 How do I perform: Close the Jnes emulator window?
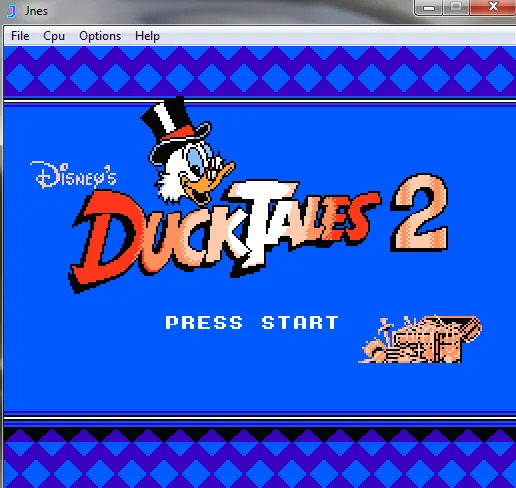[x=493, y=7]
